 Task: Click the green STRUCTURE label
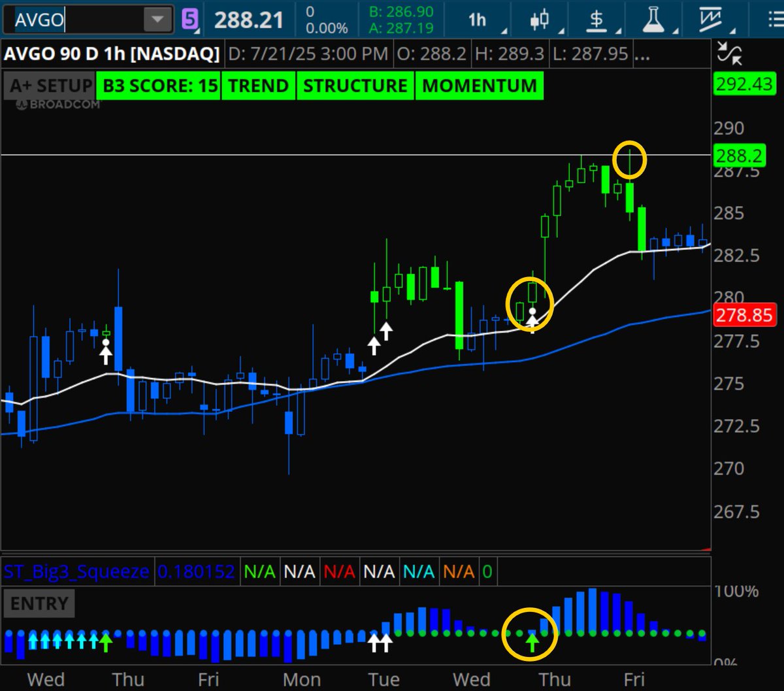[x=355, y=86]
